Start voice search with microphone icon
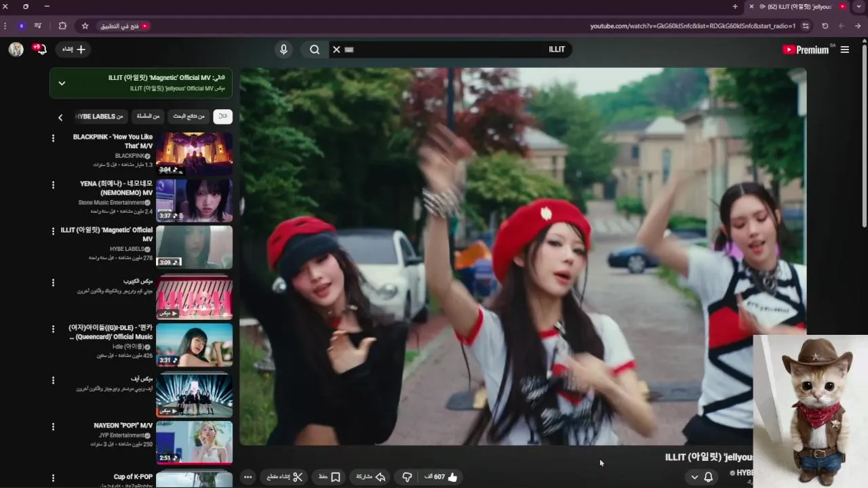Image resolution: width=868 pixels, height=488 pixels. tap(283, 49)
